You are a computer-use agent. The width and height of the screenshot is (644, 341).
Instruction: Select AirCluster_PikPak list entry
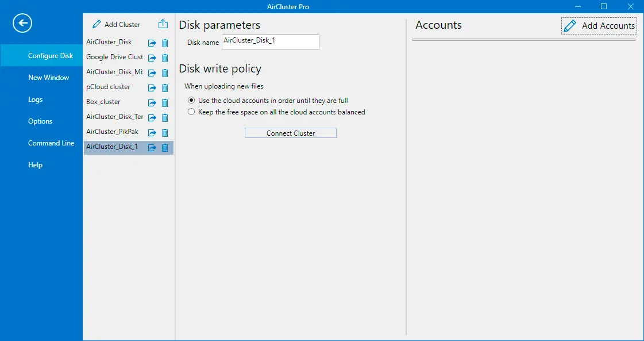pos(112,132)
